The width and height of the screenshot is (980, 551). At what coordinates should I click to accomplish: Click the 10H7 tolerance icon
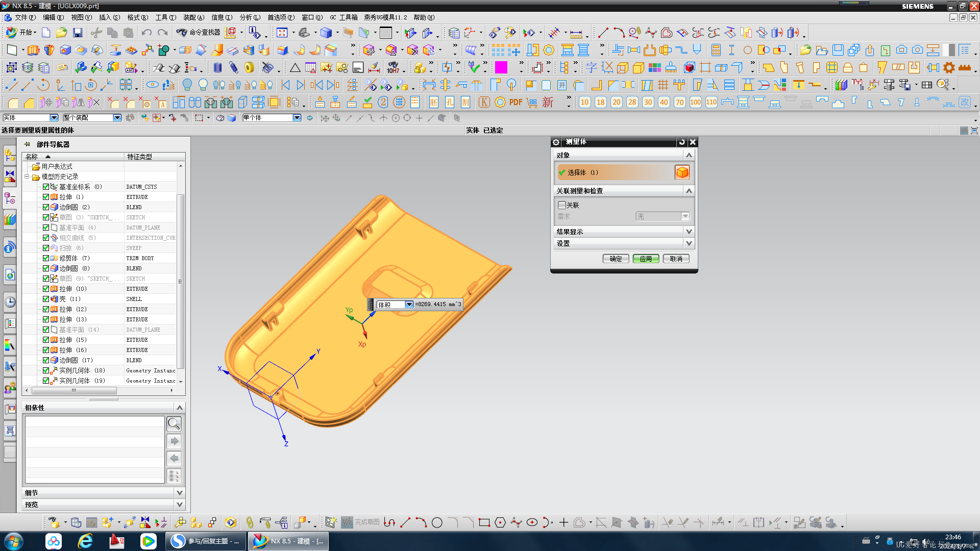point(393,67)
